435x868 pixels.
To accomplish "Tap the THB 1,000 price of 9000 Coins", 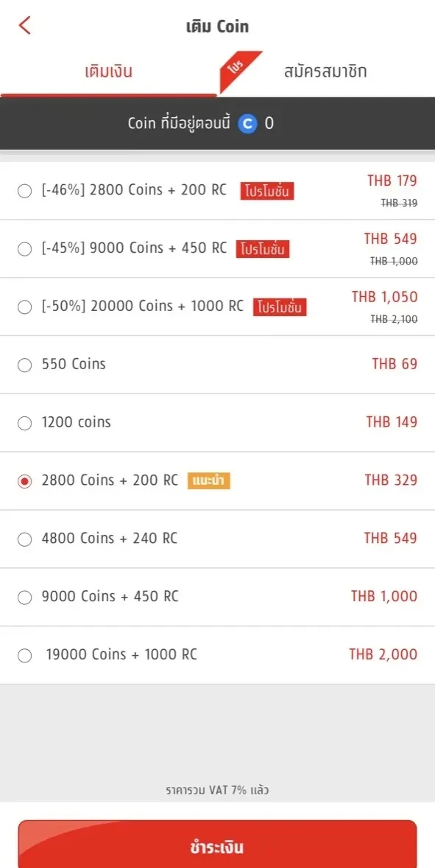I will pyautogui.click(x=384, y=596).
